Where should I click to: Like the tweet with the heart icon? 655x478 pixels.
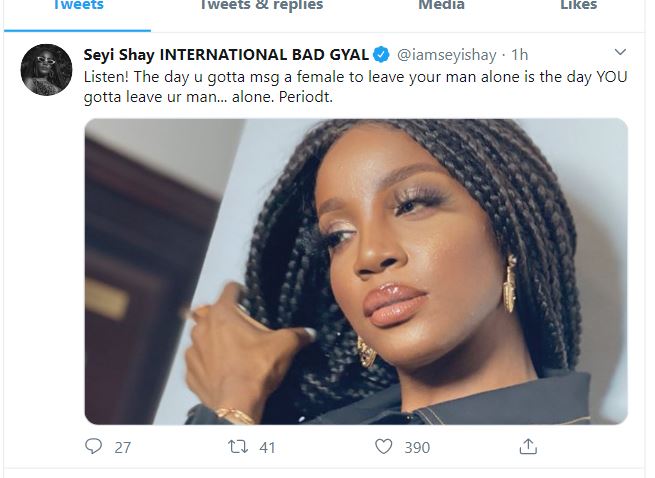[383, 447]
